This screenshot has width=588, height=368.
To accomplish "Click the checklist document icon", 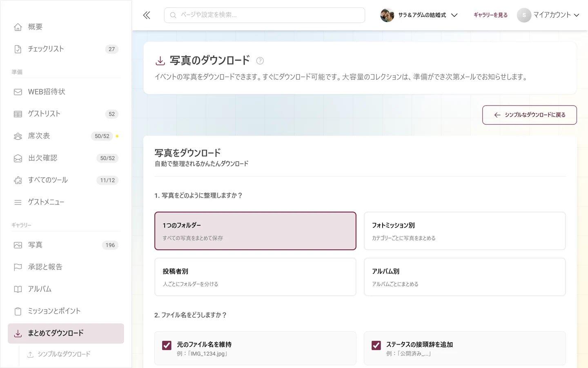I will pyautogui.click(x=18, y=49).
